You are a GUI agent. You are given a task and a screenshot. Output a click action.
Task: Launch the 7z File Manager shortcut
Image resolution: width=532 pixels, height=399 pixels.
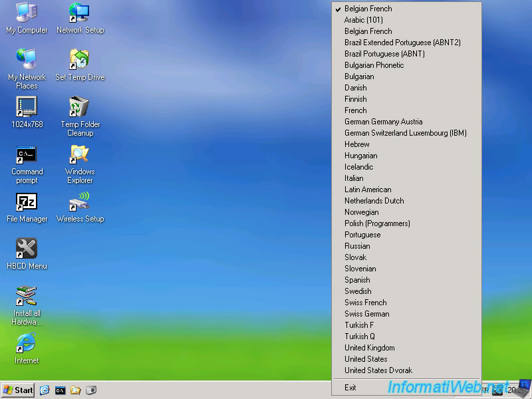[x=27, y=207]
